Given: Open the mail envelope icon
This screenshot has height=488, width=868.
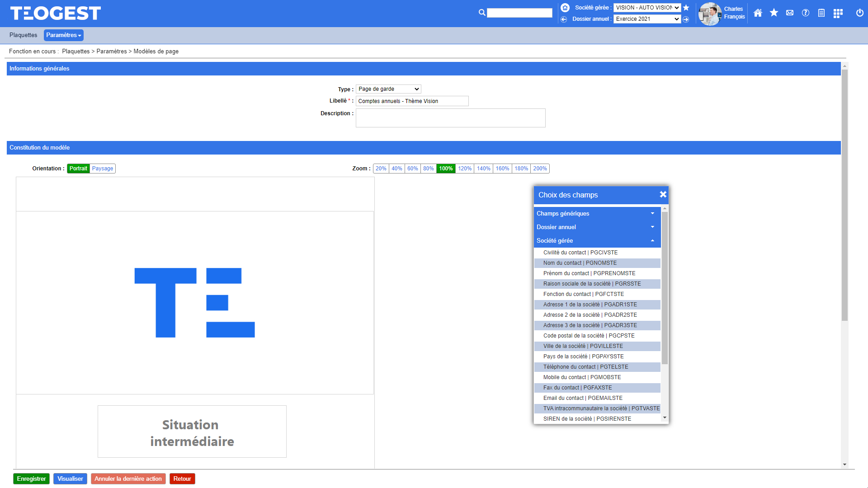Looking at the screenshot, I should coord(790,13).
